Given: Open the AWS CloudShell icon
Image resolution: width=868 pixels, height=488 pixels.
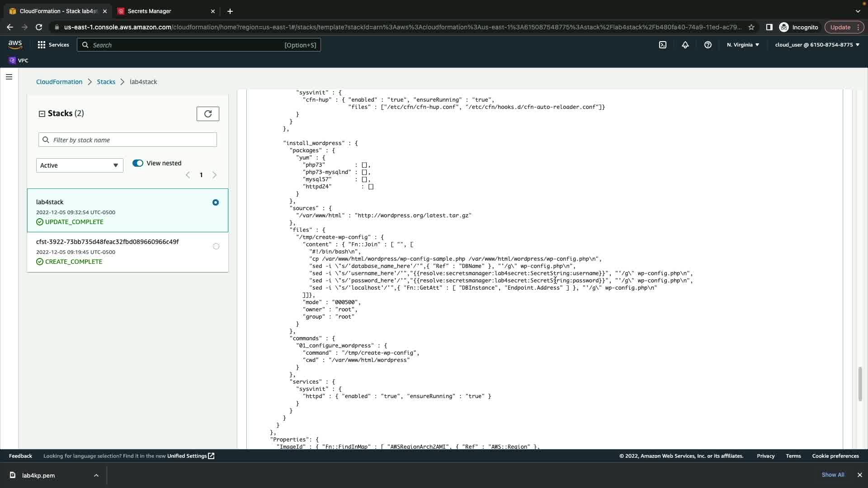Looking at the screenshot, I should [663, 45].
